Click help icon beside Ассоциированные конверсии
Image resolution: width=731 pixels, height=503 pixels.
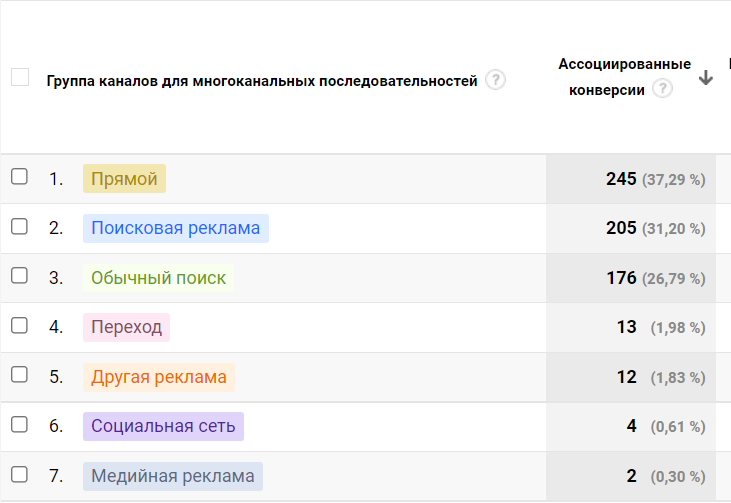(662, 88)
